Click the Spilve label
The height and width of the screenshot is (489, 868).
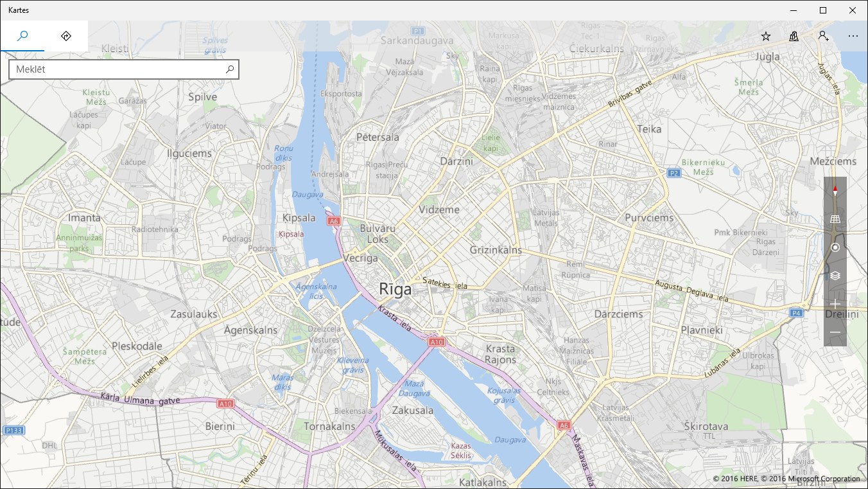(x=203, y=97)
